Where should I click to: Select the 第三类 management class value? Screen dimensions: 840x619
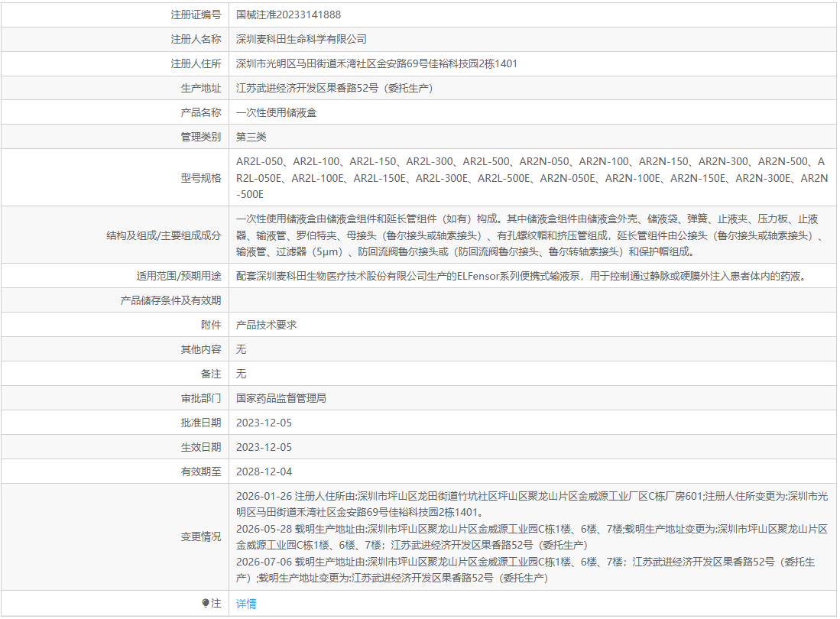tap(251, 137)
